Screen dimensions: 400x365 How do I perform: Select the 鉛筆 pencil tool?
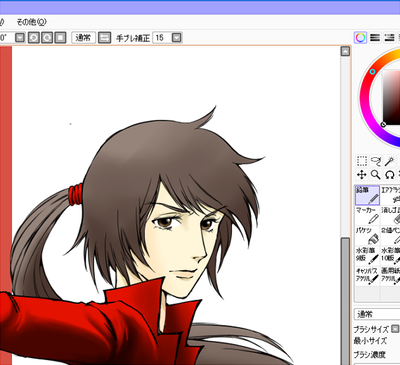coord(367,195)
